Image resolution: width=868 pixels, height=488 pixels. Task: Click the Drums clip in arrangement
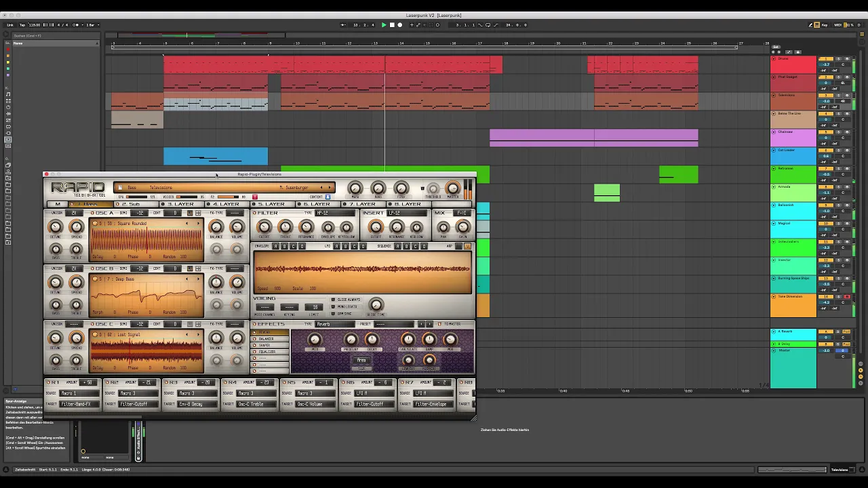[x=332, y=65]
